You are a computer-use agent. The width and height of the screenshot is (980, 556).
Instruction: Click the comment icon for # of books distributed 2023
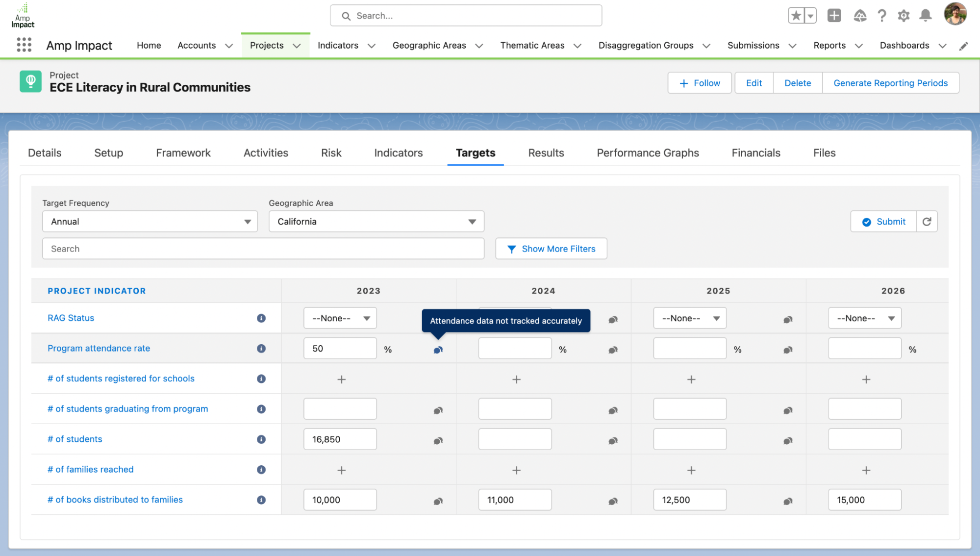pos(438,500)
